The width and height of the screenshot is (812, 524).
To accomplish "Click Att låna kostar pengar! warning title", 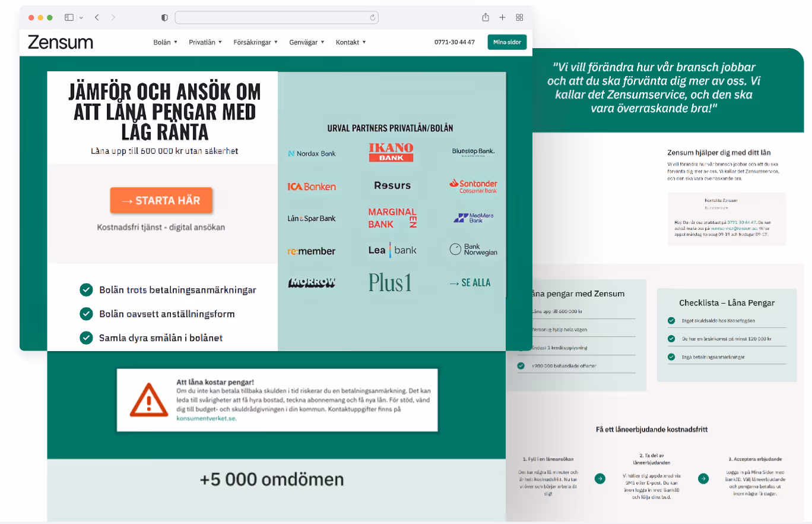I will [215, 383].
